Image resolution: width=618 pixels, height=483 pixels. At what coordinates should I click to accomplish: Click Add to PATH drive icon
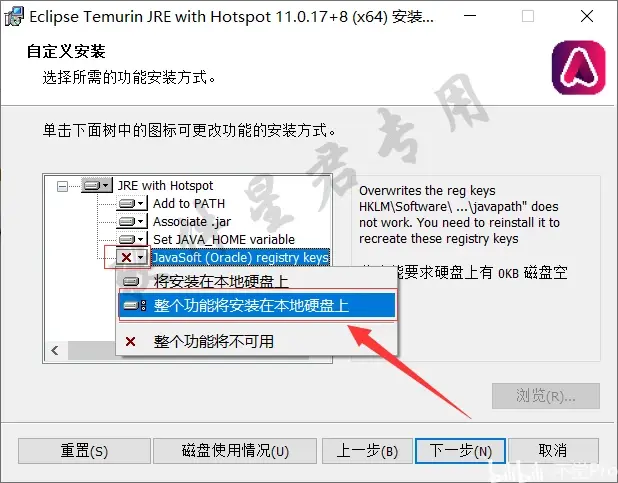[x=127, y=203]
